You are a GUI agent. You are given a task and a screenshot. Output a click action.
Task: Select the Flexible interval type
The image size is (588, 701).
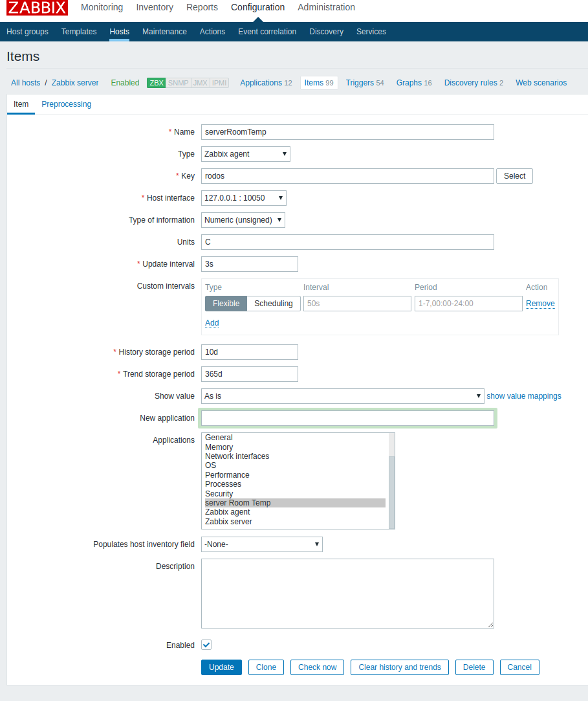(226, 304)
